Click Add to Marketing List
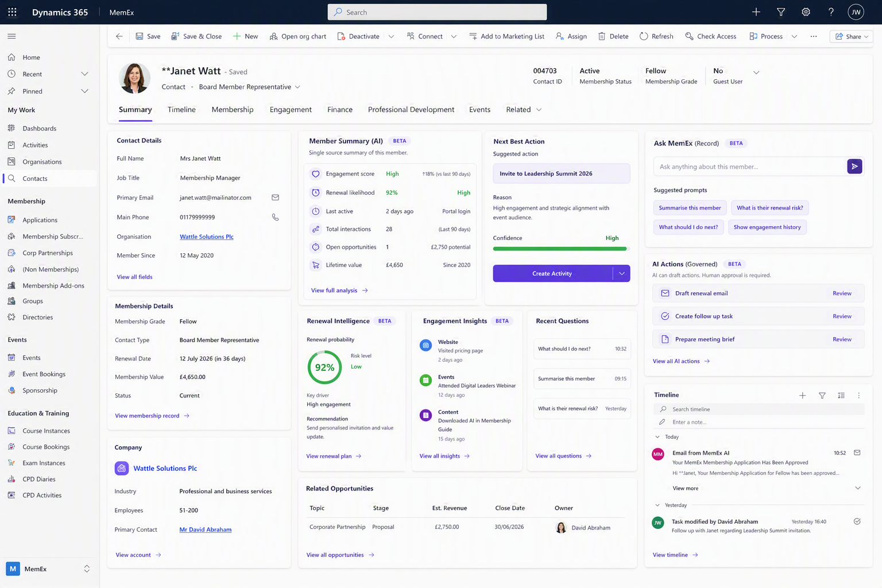882x588 pixels. 506,36
